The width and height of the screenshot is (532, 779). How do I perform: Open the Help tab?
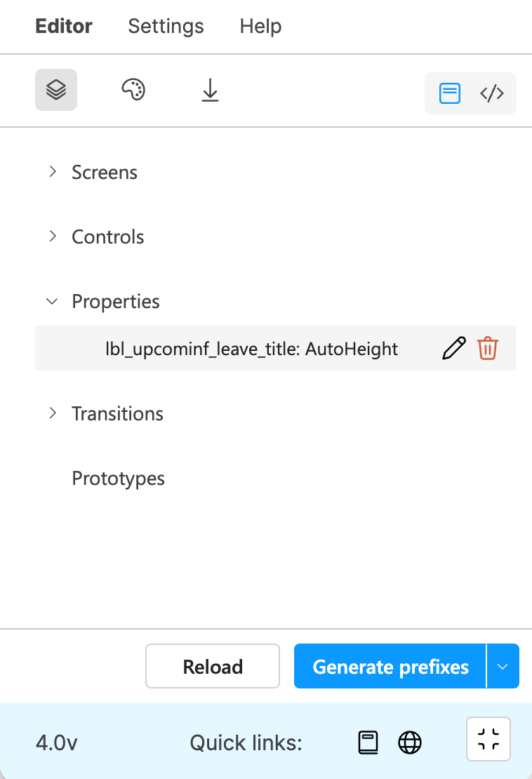[x=261, y=26]
